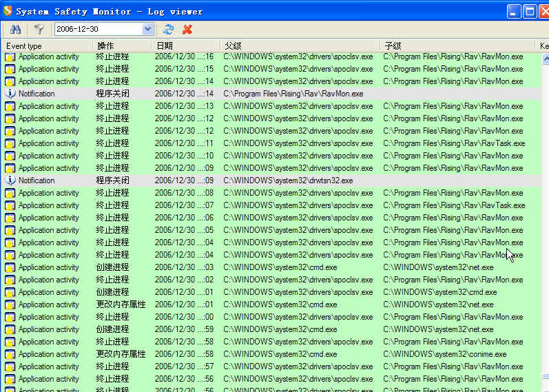Click the icon of the :03 net.exe row
Viewport: 549px width, 392px height.
(x=10, y=267)
